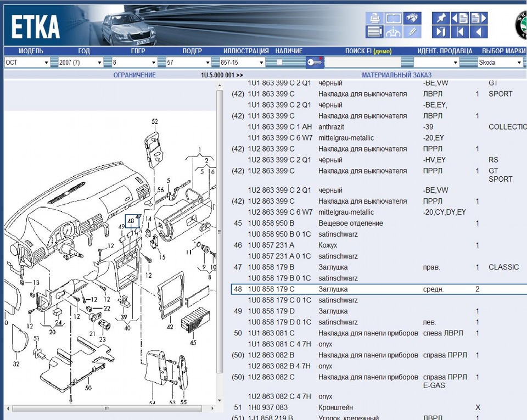The height and width of the screenshot is (420, 527).
Task: Select row 1U2 863 082 B Накладка для панели приборов
Action: [379, 355]
